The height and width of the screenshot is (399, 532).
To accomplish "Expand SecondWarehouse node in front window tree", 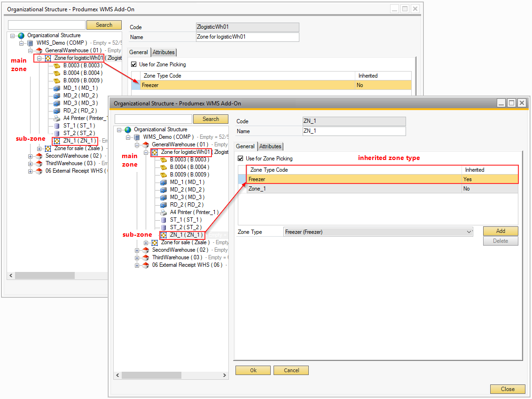I will click(137, 250).
